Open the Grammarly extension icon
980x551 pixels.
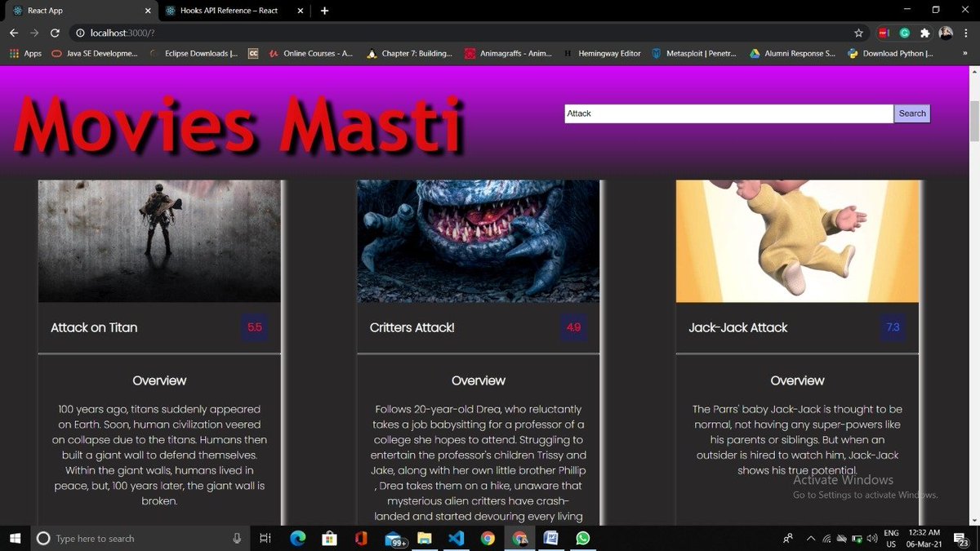pos(905,33)
